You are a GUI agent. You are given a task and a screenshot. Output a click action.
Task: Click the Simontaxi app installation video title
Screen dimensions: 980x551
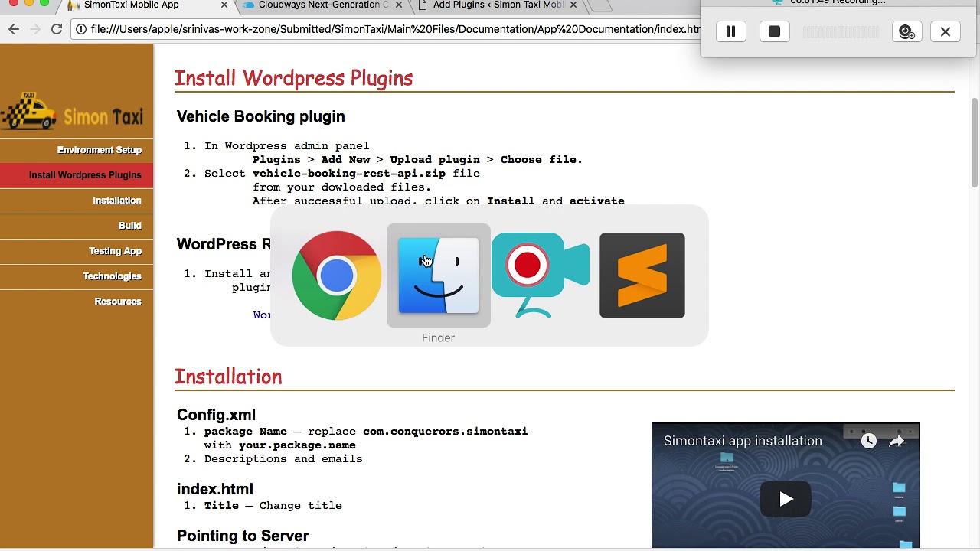click(x=743, y=441)
